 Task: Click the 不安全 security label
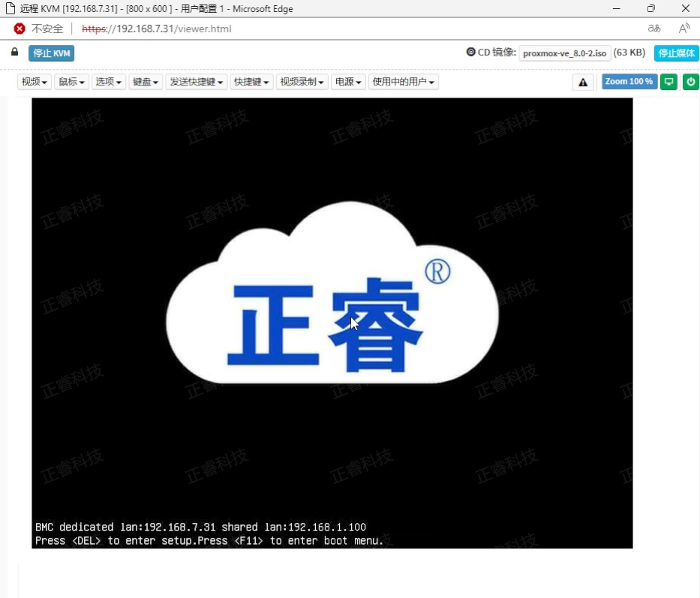point(47,29)
